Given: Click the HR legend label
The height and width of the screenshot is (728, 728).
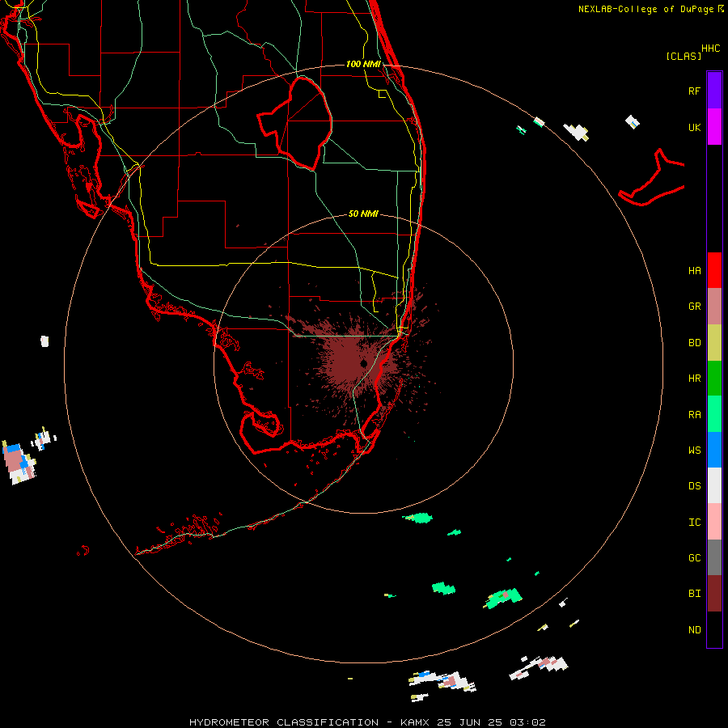Looking at the screenshot, I should (694, 379).
